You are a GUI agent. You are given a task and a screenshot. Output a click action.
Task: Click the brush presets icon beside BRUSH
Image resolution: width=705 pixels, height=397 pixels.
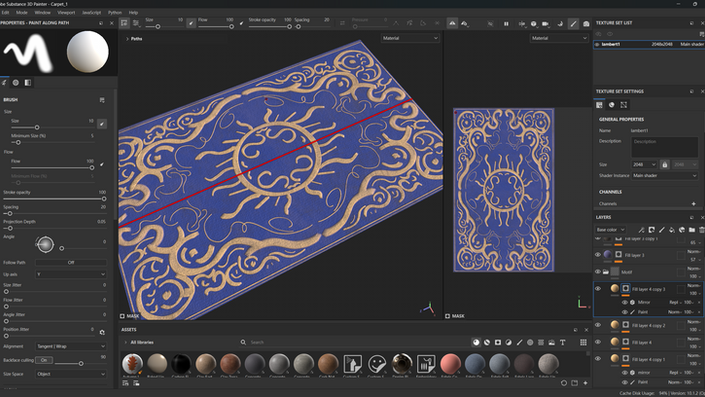click(102, 100)
